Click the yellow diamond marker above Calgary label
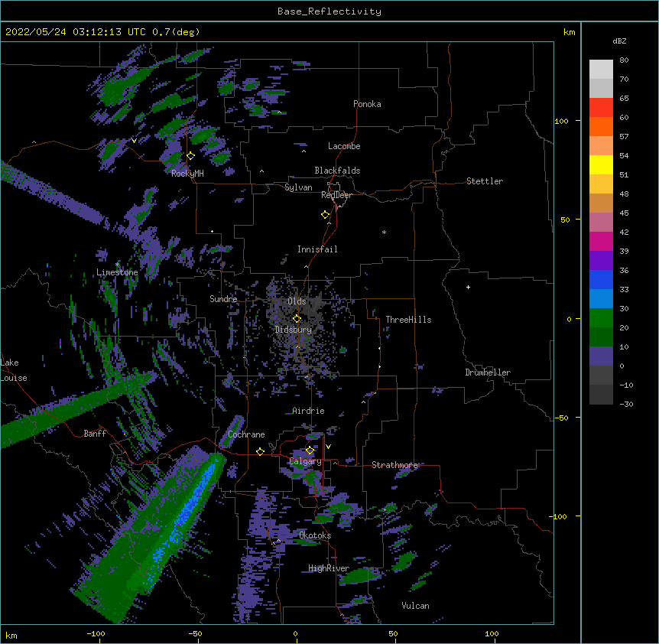Viewport: 659px width, 644px height. pos(310,450)
